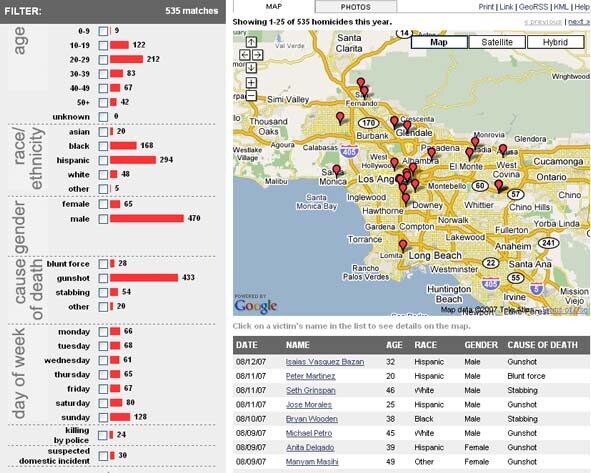Select the Hybrid view type
Viewport: 591px width, 473px height.
point(555,42)
